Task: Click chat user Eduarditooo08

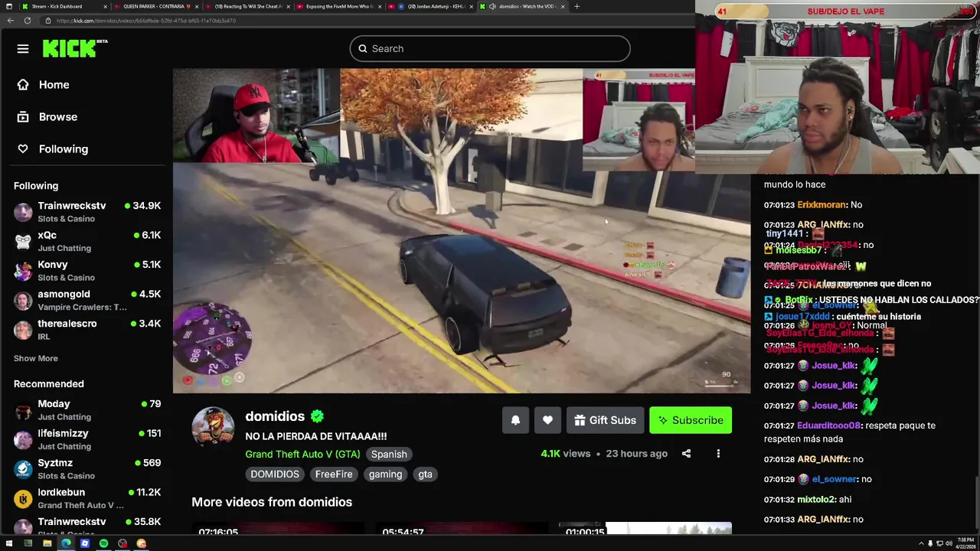Action: [829, 425]
